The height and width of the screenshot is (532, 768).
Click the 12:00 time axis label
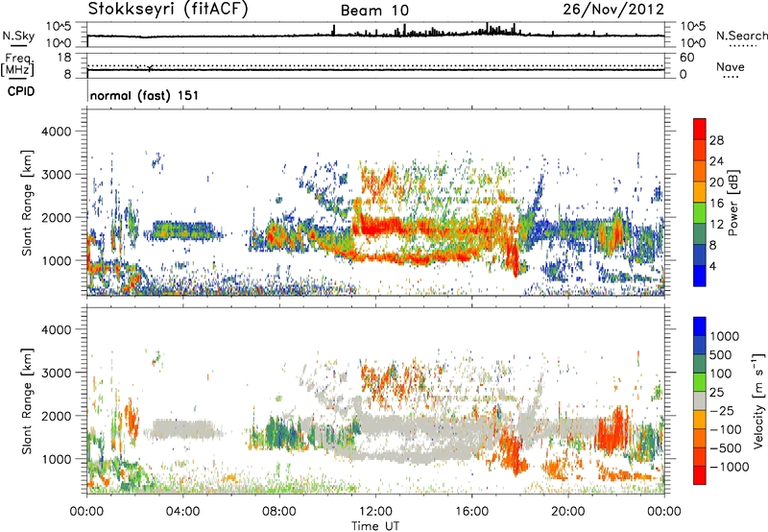pyautogui.click(x=375, y=512)
